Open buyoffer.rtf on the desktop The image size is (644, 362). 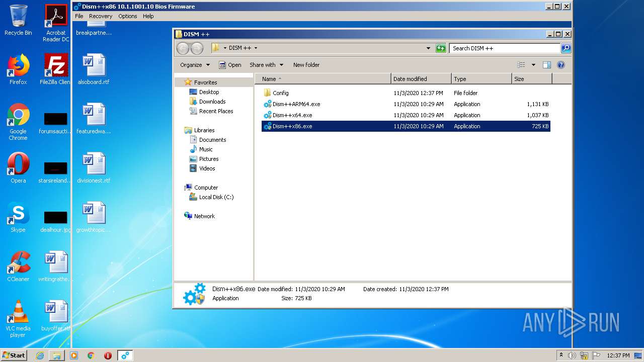[x=56, y=316]
